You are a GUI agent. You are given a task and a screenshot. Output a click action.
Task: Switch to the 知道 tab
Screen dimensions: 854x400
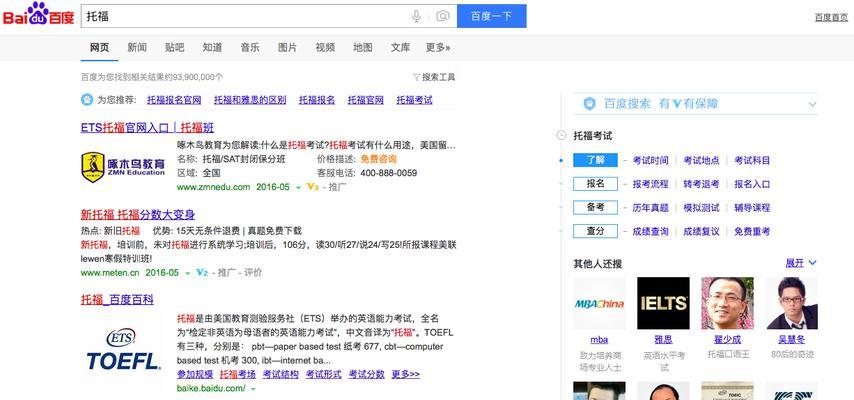point(212,48)
